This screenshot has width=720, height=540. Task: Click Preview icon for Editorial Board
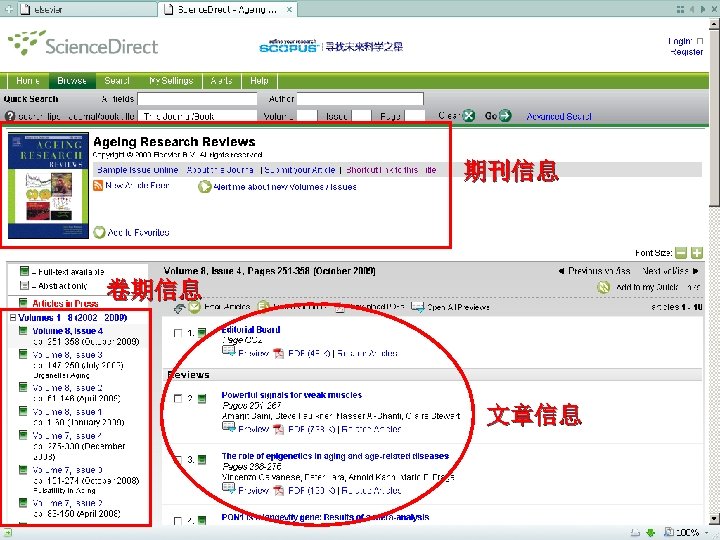pyautogui.click(x=229, y=352)
